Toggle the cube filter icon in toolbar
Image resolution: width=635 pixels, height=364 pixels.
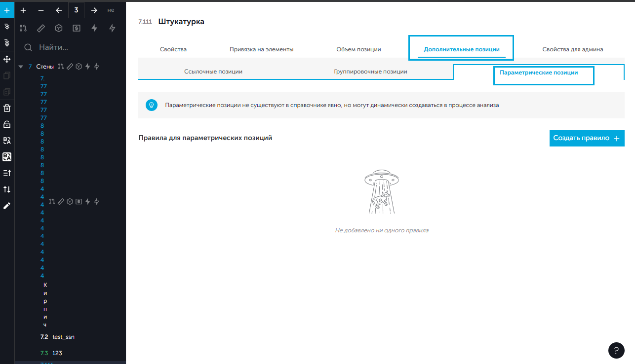[59, 28]
